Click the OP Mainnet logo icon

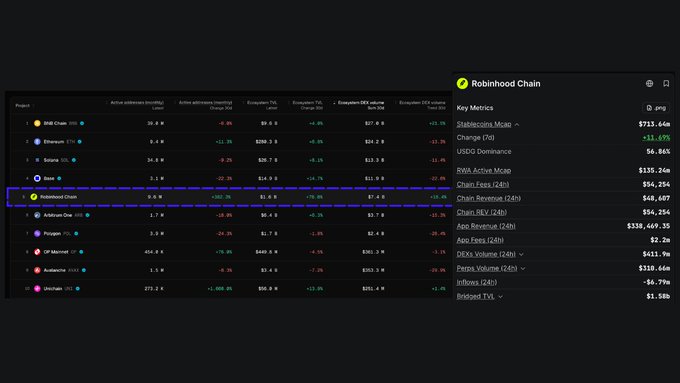point(37,252)
